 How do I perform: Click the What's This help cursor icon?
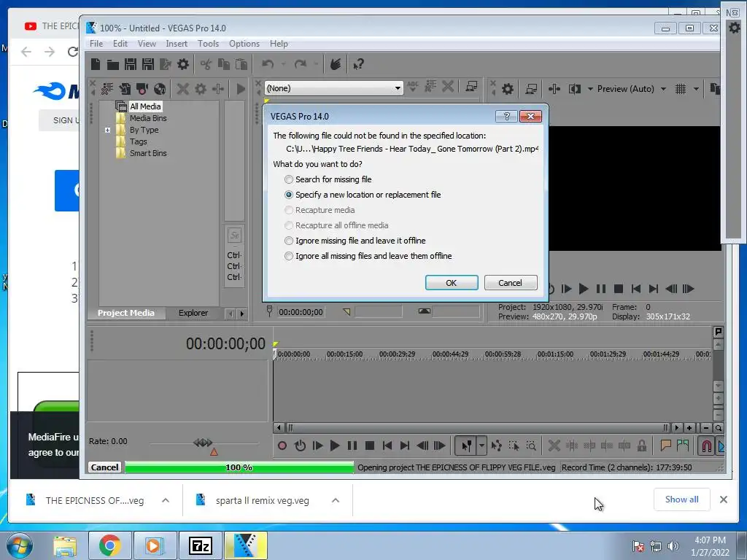pos(358,64)
